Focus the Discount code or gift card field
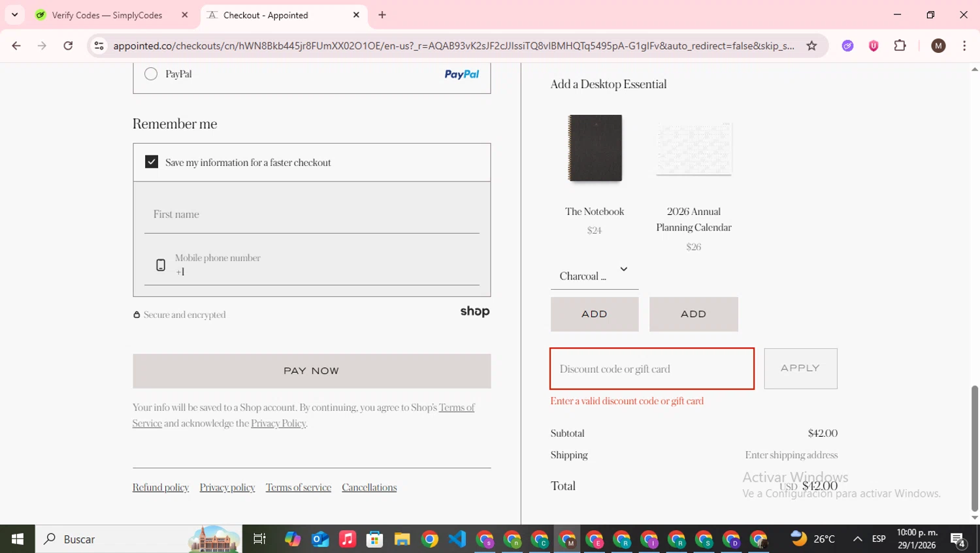This screenshot has height=553, width=980. [652, 369]
